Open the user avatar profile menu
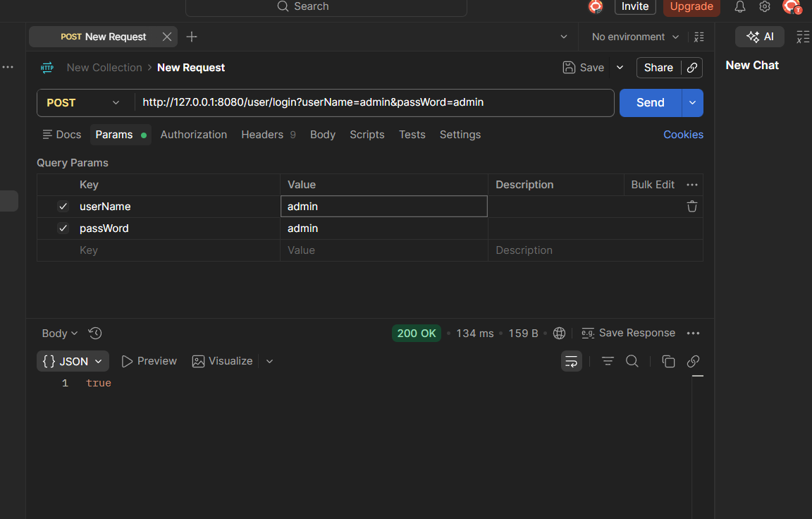 pyautogui.click(x=792, y=7)
